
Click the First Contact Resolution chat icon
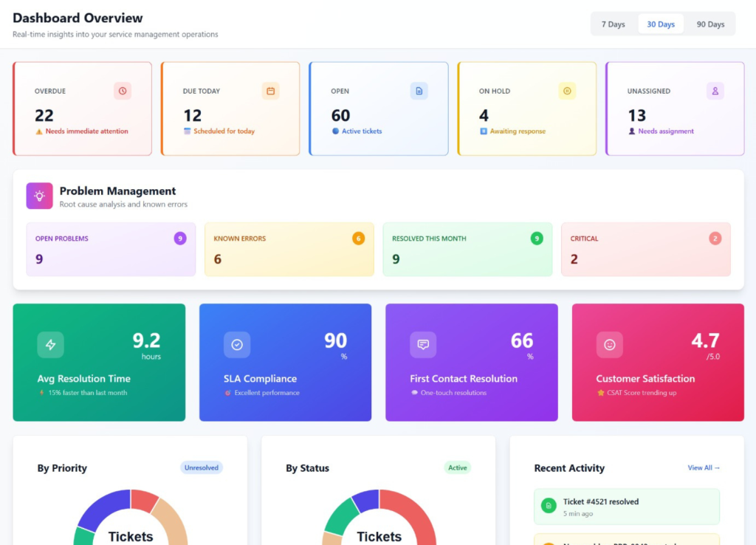coord(423,345)
